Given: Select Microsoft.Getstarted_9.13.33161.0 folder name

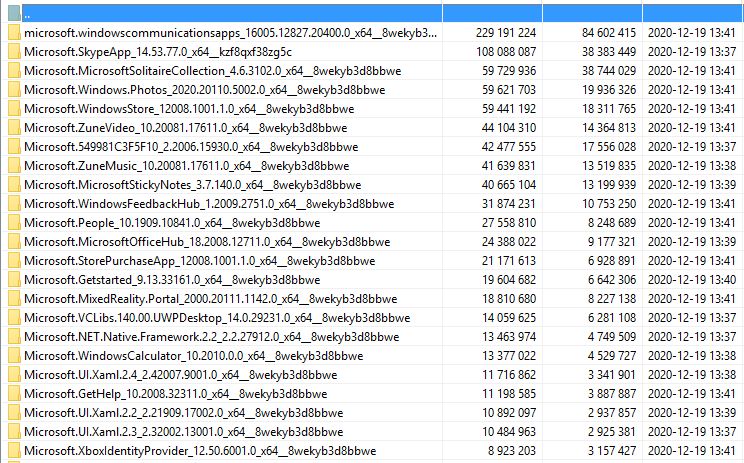Looking at the screenshot, I should point(172,279).
